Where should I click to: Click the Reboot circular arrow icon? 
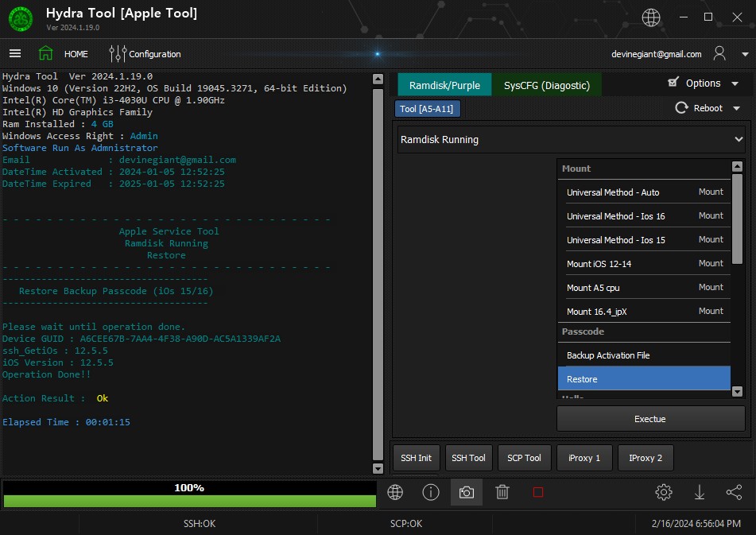(681, 107)
